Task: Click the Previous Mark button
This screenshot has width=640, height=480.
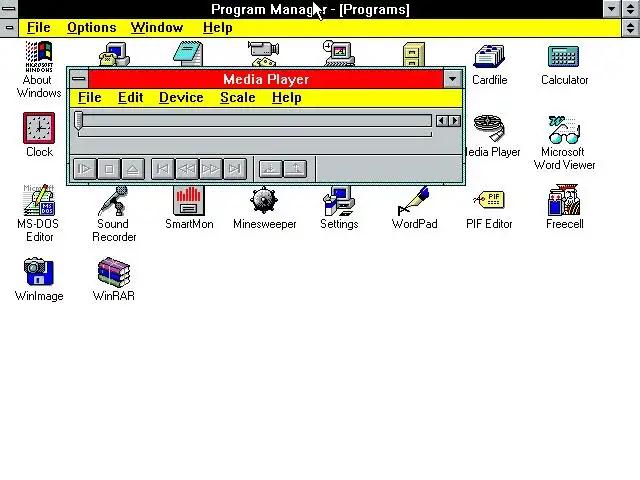Action: (x=162, y=169)
